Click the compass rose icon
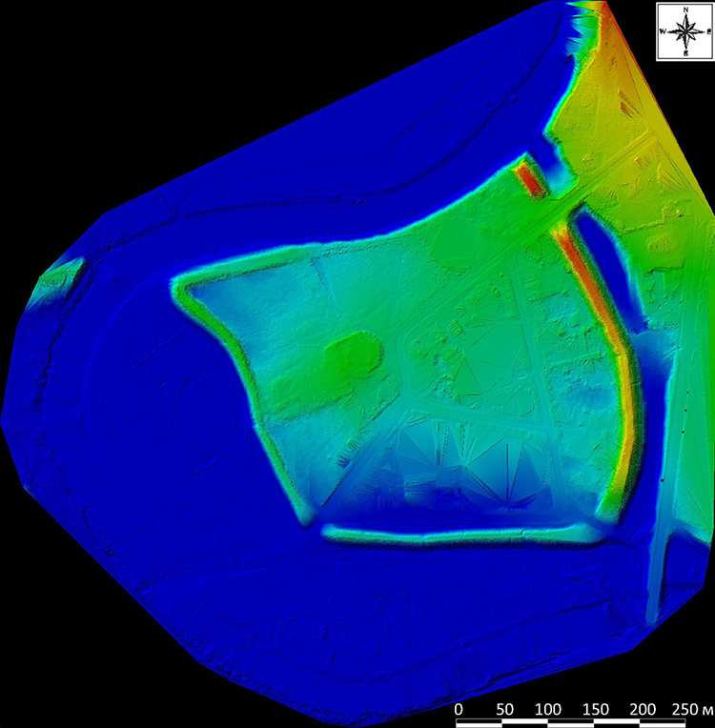Screen dimensions: 715x728 (684, 31)
